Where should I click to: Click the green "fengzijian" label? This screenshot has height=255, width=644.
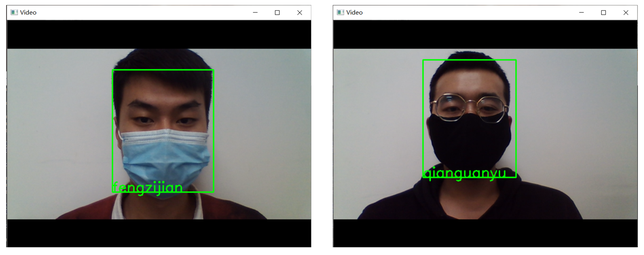(147, 188)
